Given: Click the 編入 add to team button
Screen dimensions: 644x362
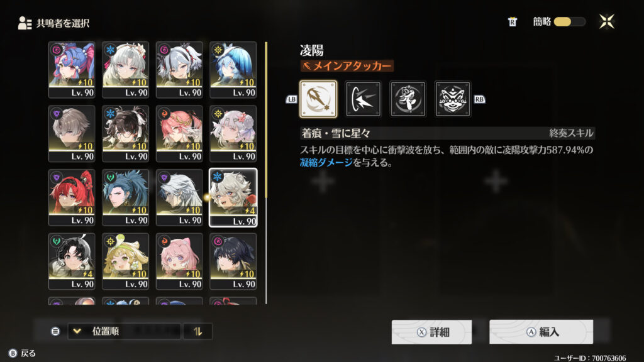Looking at the screenshot, I should pos(541,332).
